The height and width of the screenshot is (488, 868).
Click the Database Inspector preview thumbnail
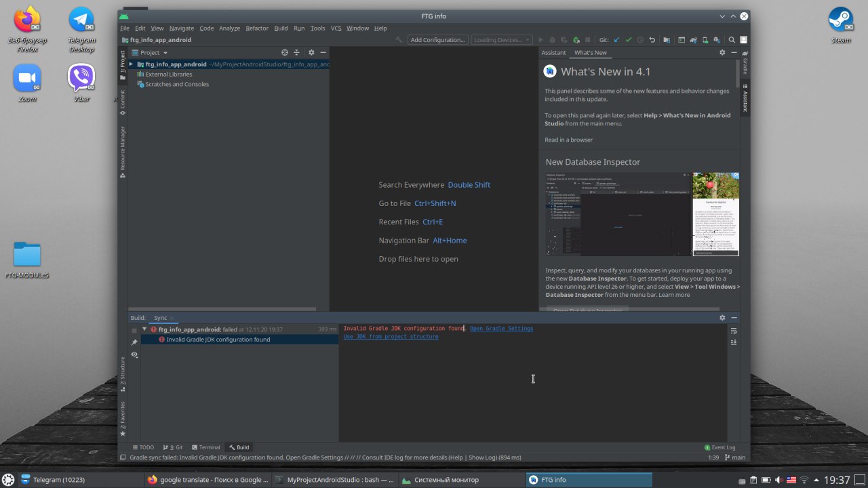pyautogui.click(x=642, y=214)
